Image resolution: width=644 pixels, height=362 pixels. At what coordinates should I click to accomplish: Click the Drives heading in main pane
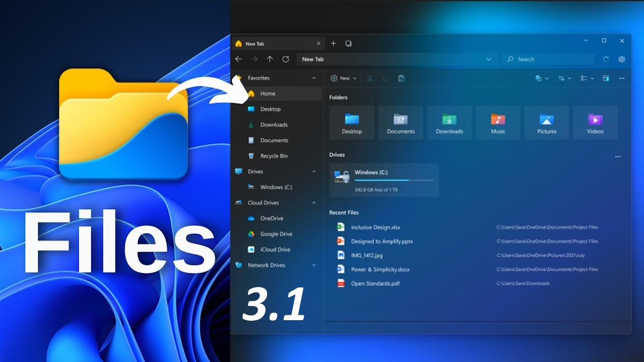pyautogui.click(x=337, y=155)
